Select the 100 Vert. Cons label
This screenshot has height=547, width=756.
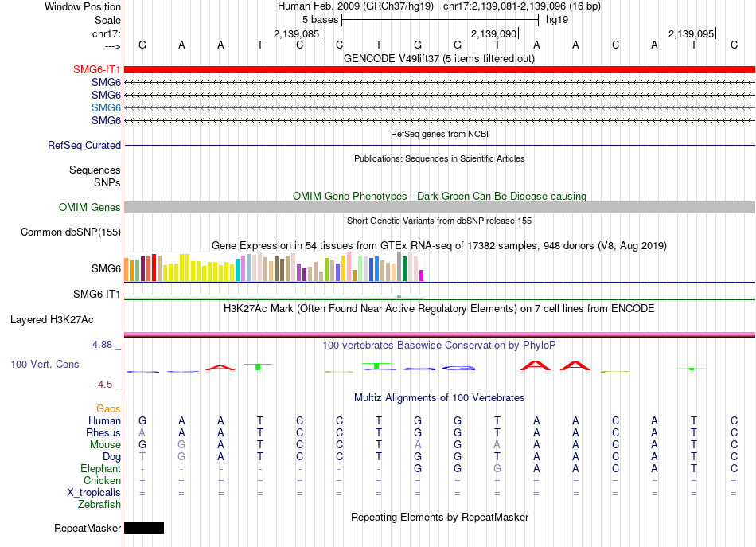coord(45,364)
